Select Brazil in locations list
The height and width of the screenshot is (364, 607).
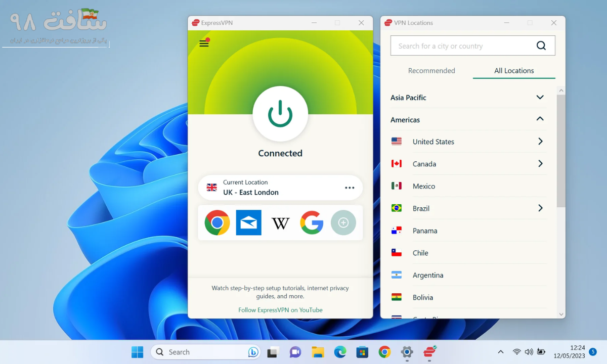tap(468, 208)
